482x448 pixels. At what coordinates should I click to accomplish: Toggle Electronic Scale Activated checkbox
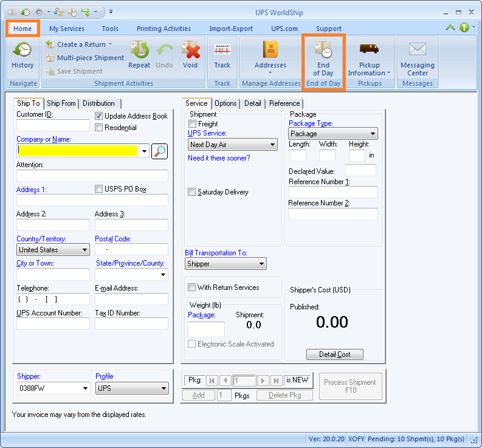[x=191, y=344]
